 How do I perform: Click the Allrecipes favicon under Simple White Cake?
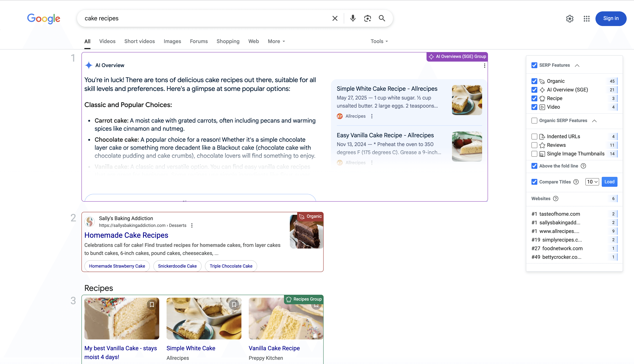[340, 116]
